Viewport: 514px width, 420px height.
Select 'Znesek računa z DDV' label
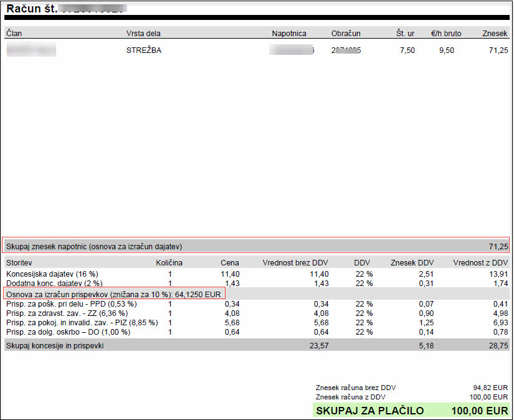[350, 397]
